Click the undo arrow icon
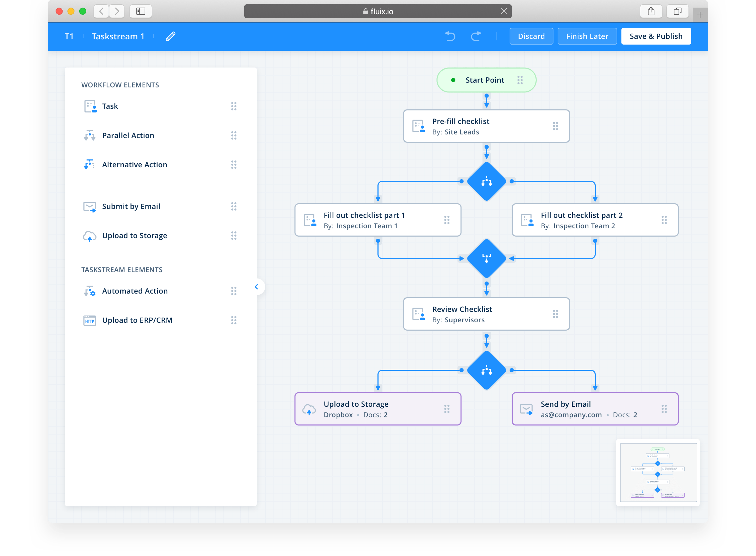Viewport: 756px width, 556px height. (x=450, y=36)
